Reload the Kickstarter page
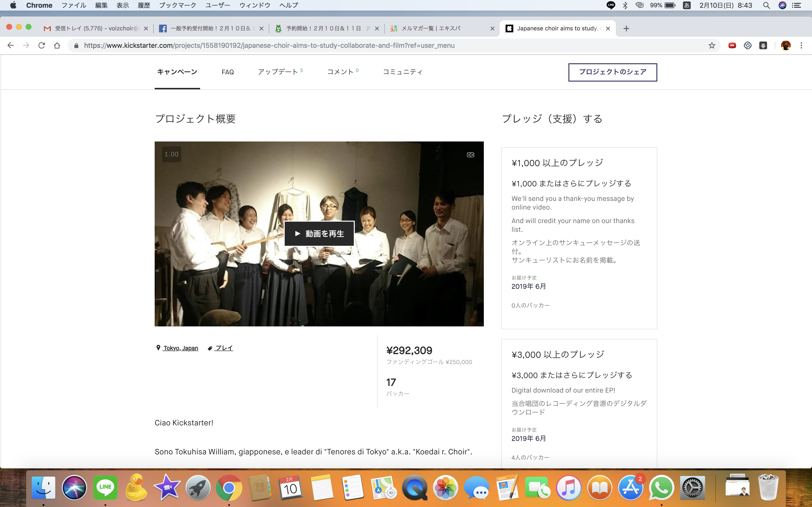The height and width of the screenshot is (507, 812). pyautogui.click(x=42, y=46)
